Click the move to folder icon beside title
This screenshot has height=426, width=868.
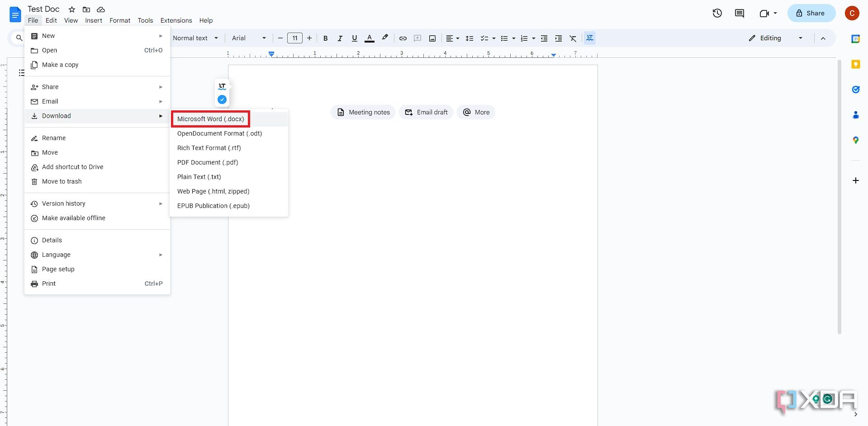[x=86, y=9]
